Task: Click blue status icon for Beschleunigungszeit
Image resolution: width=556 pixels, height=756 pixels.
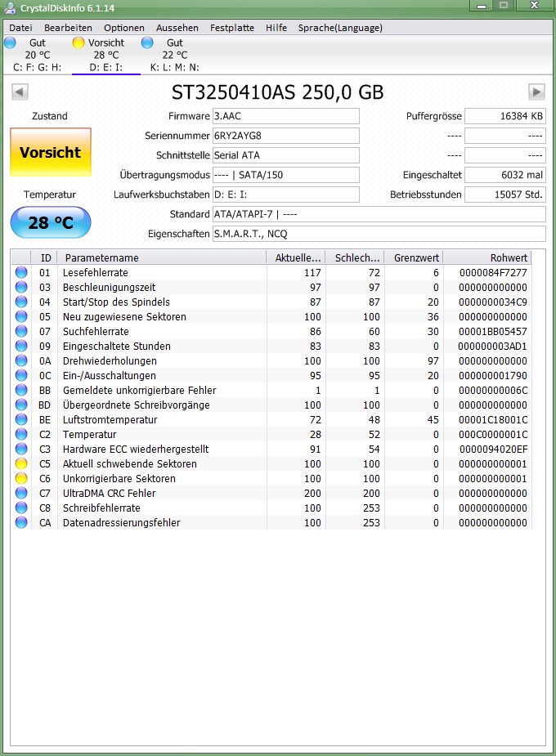Action: (x=21, y=288)
